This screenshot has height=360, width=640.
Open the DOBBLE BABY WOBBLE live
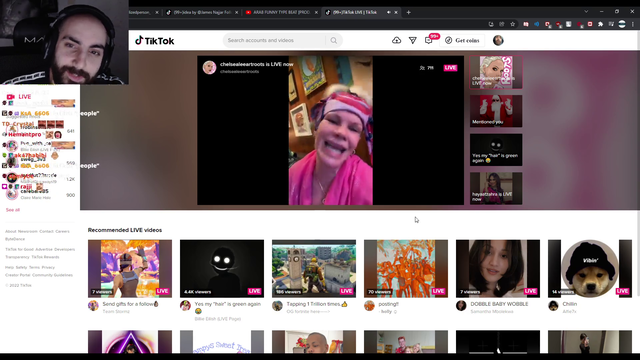tap(498, 269)
